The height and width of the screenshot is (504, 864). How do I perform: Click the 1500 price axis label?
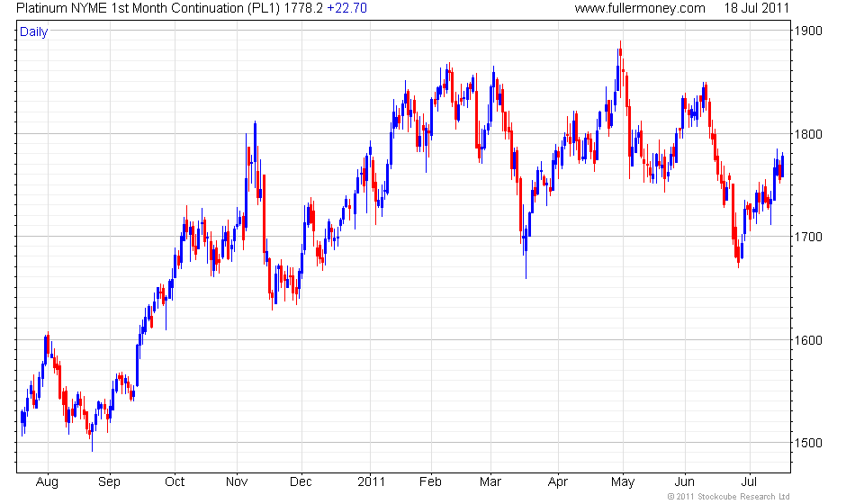point(808,443)
